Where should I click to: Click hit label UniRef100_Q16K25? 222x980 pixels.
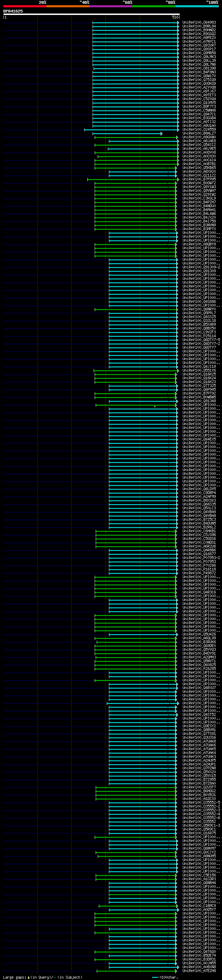coord(199,374)
